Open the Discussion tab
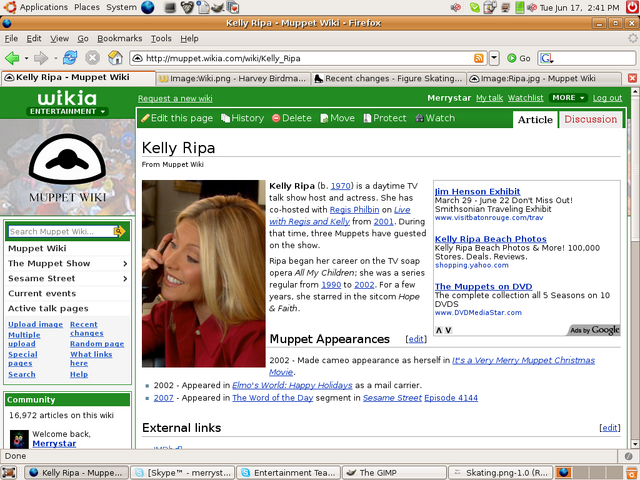This screenshot has height=480, width=640. [591, 119]
